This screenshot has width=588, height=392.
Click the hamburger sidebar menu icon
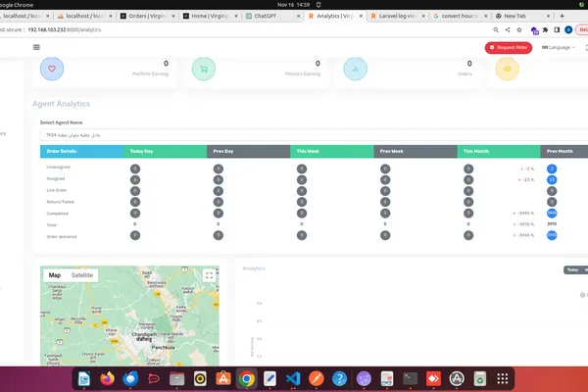click(x=36, y=47)
